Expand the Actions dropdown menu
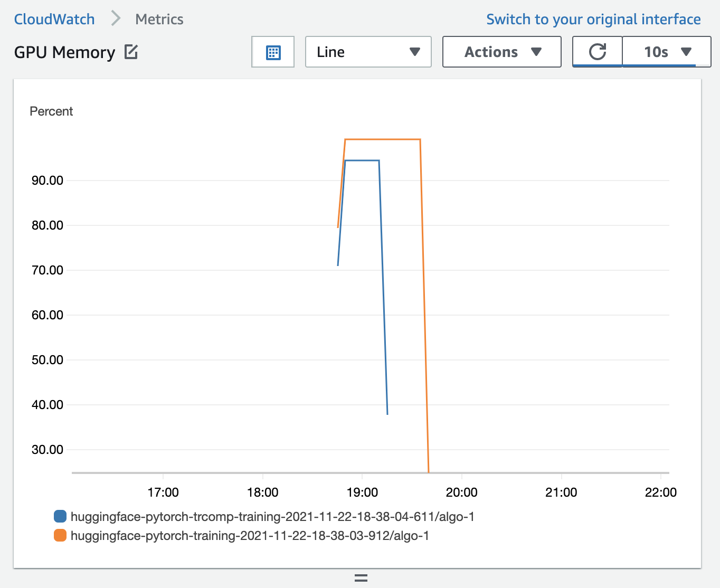 (x=501, y=52)
